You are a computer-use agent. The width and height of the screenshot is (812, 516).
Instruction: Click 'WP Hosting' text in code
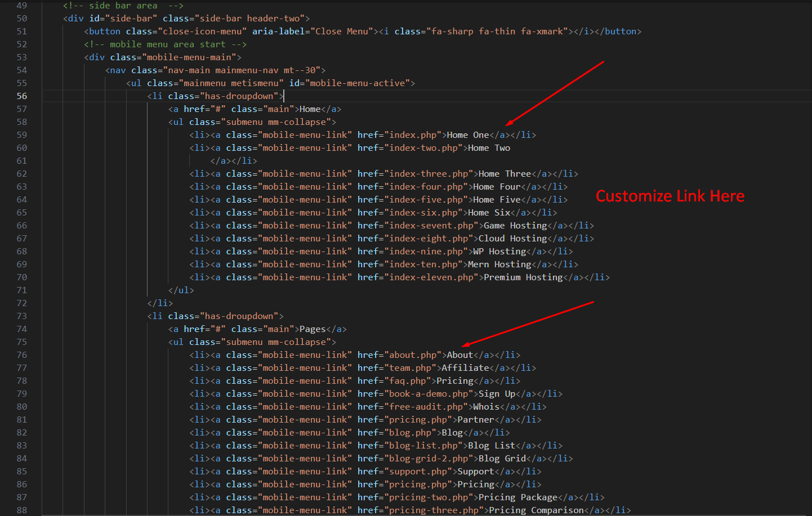tap(499, 252)
